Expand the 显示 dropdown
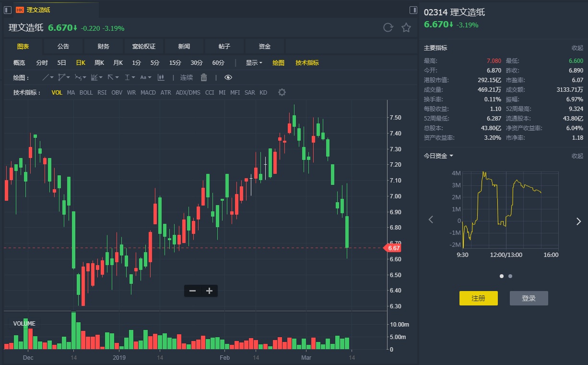 [254, 62]
